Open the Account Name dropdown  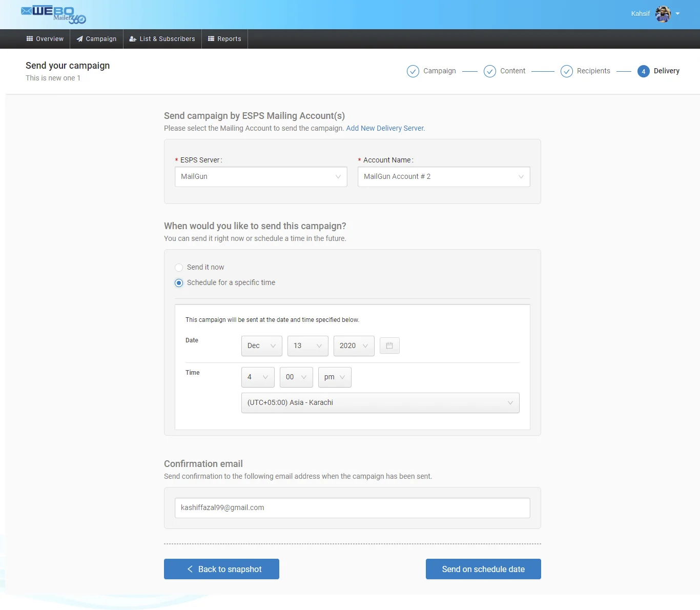tap(444, 177)
